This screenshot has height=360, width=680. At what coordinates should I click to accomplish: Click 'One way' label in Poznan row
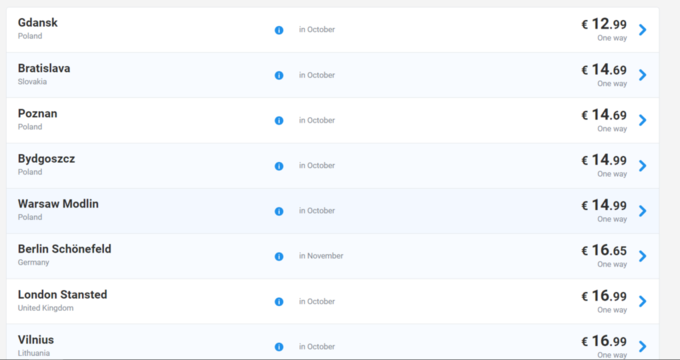(x=612, y=129)
